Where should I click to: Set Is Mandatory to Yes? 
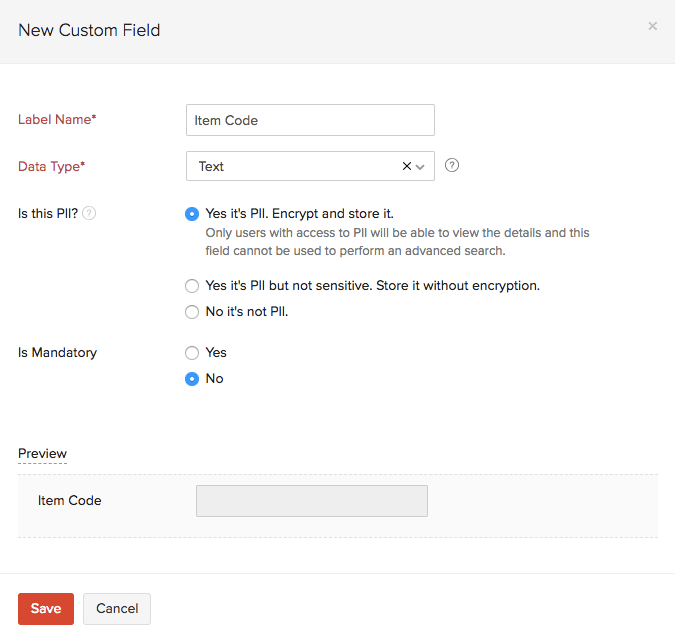192,353
